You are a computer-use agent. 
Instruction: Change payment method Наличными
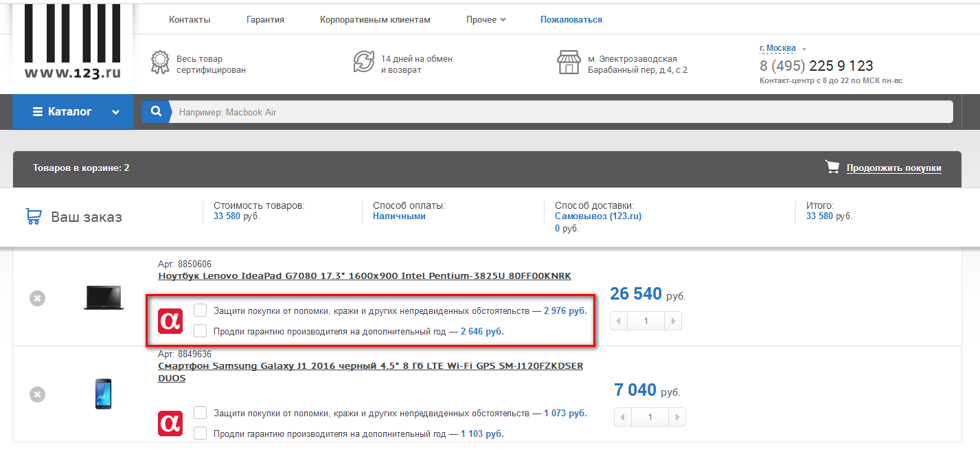(399, 216)
